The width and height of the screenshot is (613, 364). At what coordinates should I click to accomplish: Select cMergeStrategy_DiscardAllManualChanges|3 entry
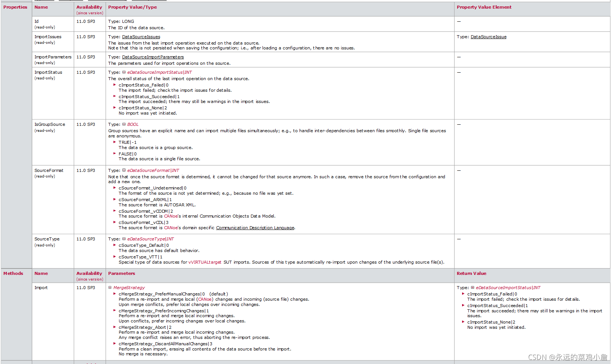166,344
